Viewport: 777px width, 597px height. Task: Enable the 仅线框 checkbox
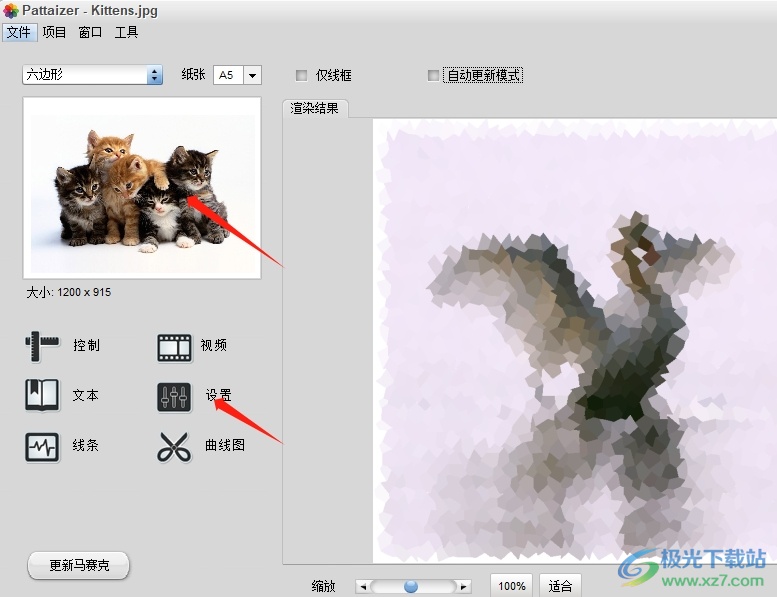point(301,75)
